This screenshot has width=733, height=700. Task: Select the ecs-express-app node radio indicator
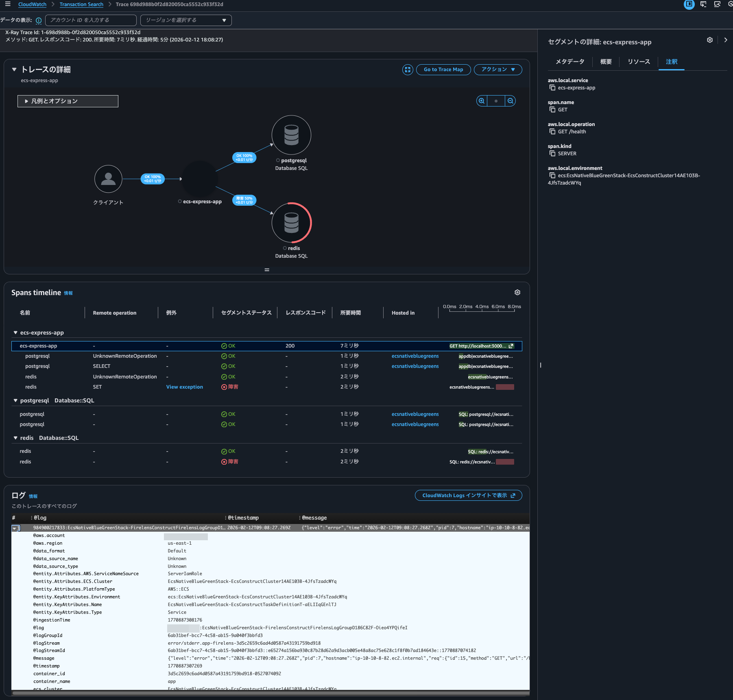pyautogui.click(x=180, y=202)
